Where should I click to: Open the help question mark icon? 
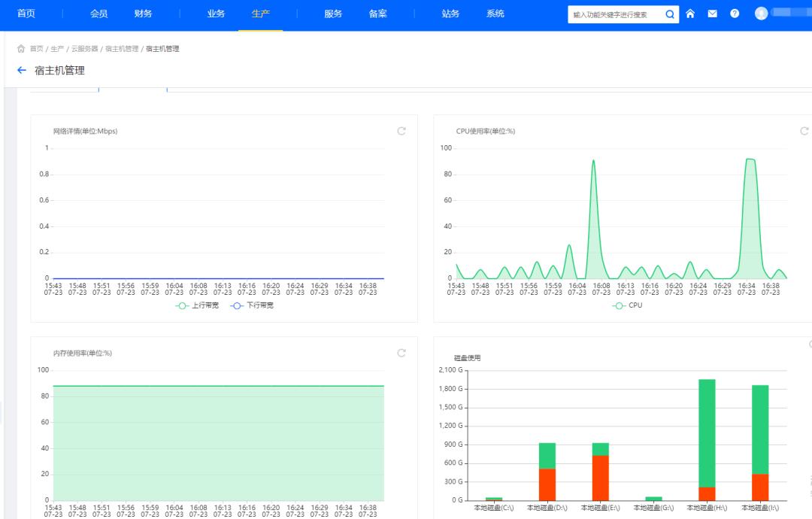pos(735,14)
